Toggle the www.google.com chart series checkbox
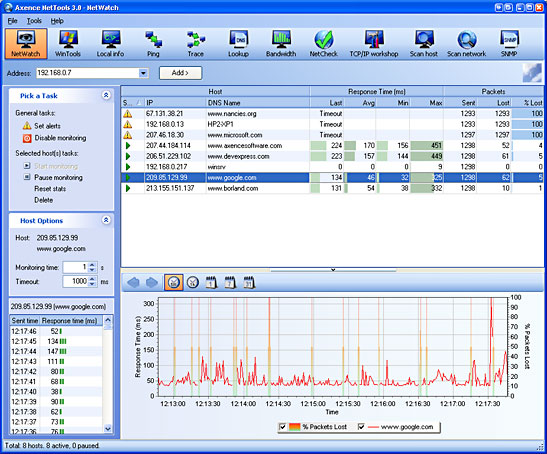The width and height of the screenshot is (547, 454). (361, 427)
